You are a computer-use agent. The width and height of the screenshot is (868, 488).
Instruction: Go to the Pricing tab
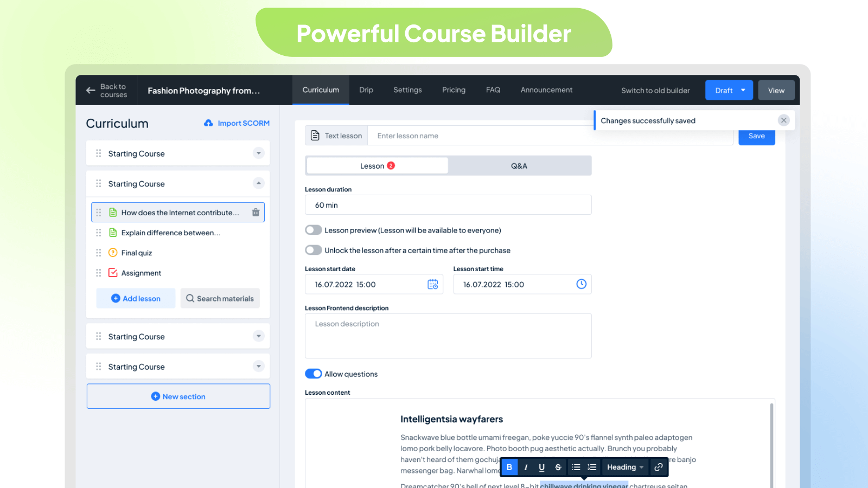pyautogui.click(x=454, y=90)
